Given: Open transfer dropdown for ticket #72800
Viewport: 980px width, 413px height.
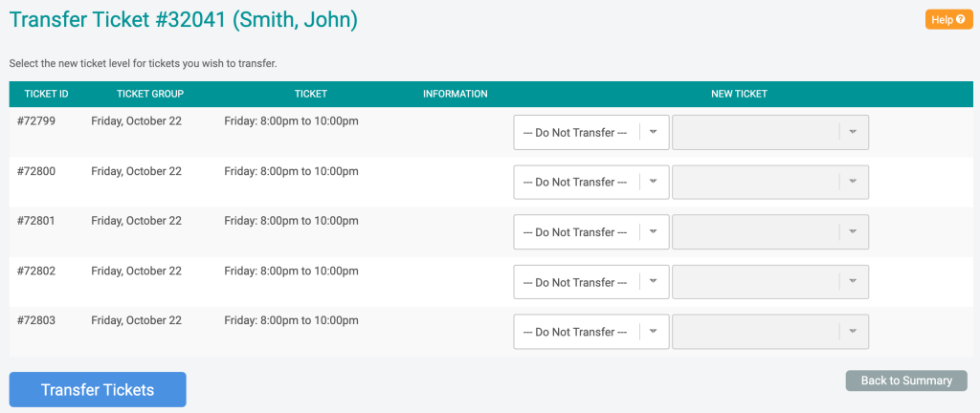Looking at the screenshot, I should (591, 183).
